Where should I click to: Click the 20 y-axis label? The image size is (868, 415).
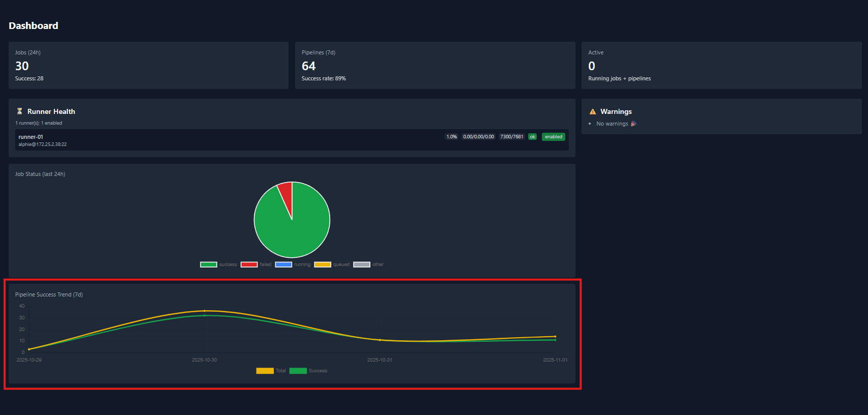22,330
